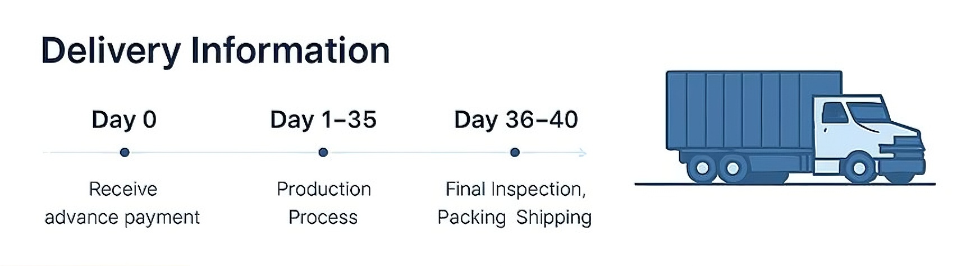Click the truck's cargo container
The width and height of the screenshot is (980, 266).
[754, 111]
